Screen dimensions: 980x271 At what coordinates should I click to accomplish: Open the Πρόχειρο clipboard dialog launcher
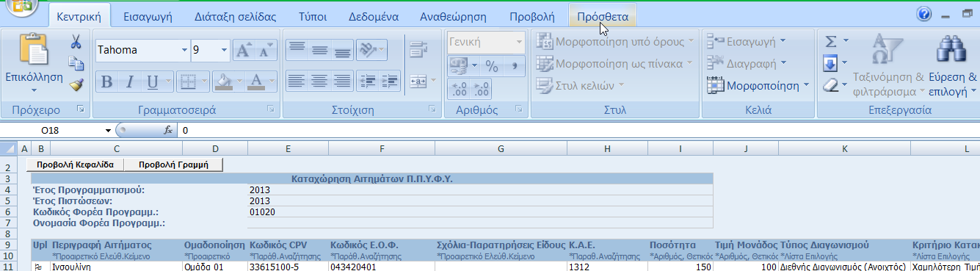(81, 109)
